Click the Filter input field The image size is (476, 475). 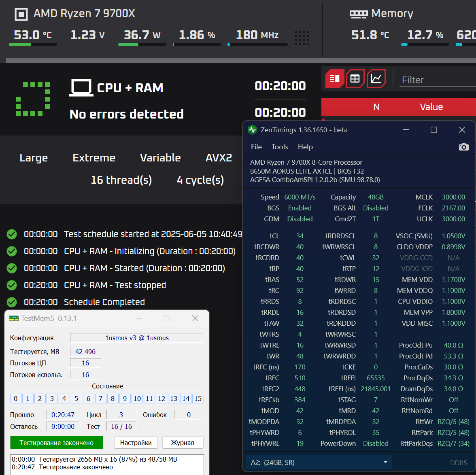pos(438,80)
